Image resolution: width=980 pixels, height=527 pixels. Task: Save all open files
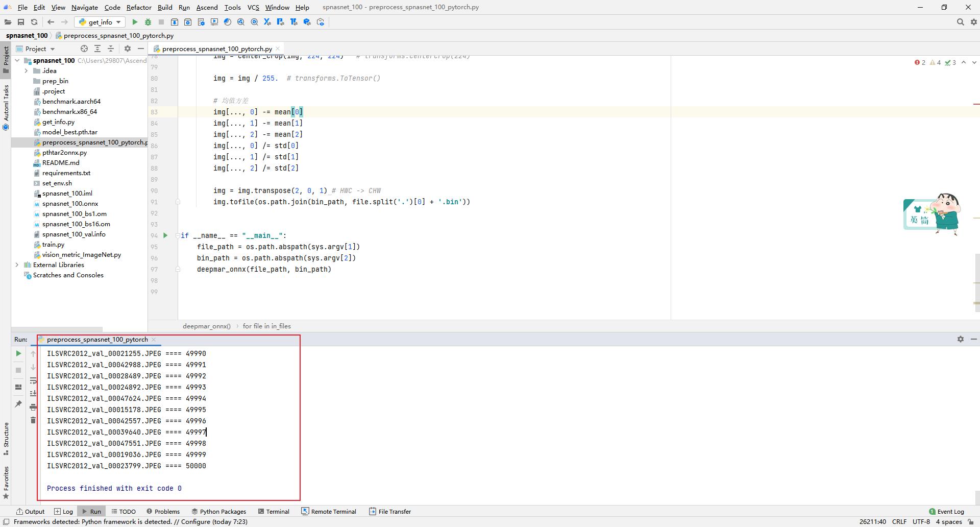(21, 22)
